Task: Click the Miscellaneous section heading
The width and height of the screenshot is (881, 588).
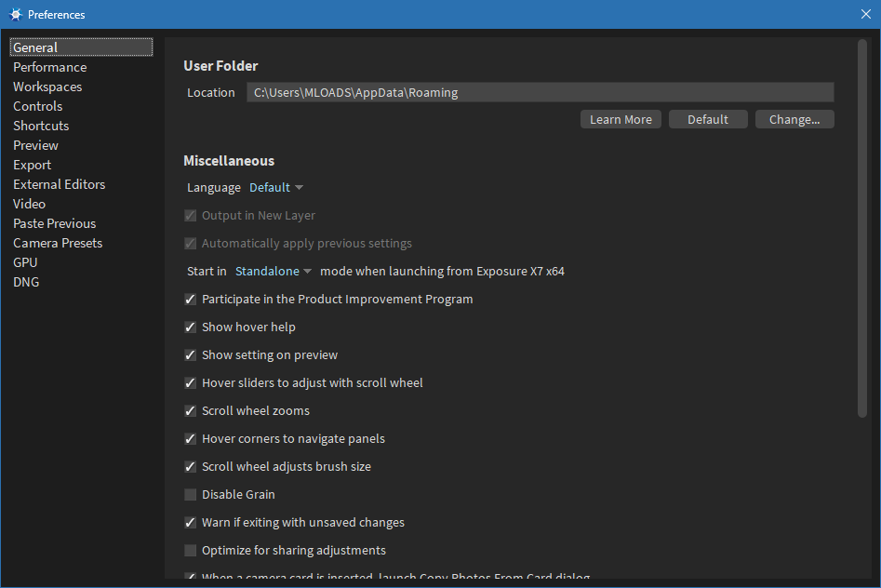Action: click(229, 161)
